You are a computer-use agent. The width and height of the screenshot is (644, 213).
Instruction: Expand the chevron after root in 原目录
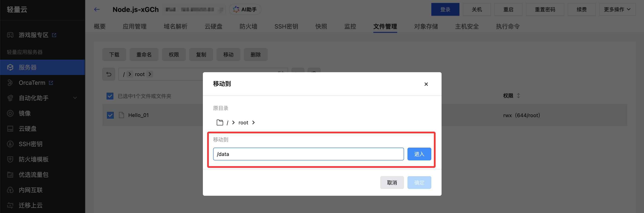(x=254, y=122)
